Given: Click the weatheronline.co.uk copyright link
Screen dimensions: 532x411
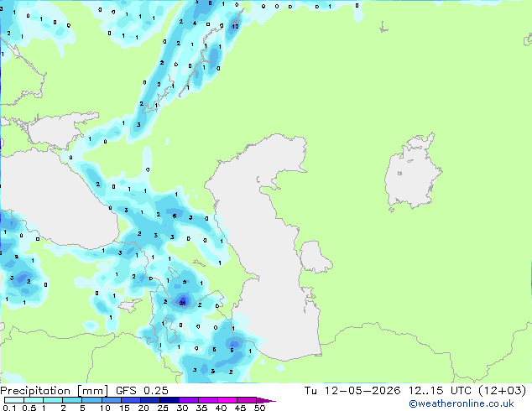Looking at the screenshot, I should pos(462,404).
